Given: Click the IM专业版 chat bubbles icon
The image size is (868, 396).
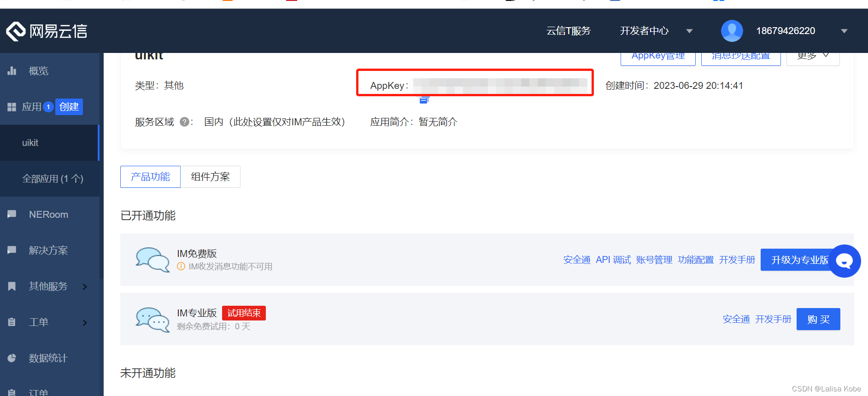Looking at the screenshot, I should click(152, 320).
